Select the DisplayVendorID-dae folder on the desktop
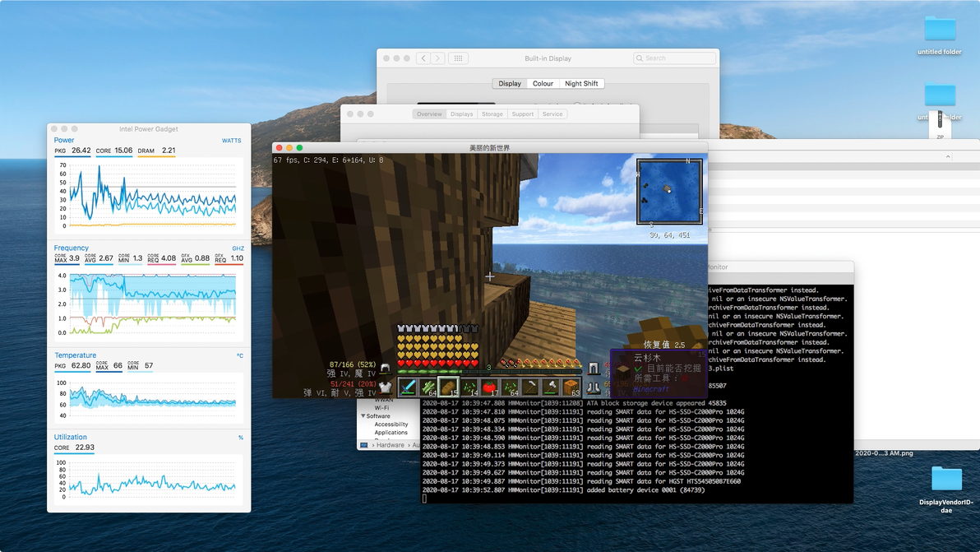The image size is (980, 552). point(946,489)
